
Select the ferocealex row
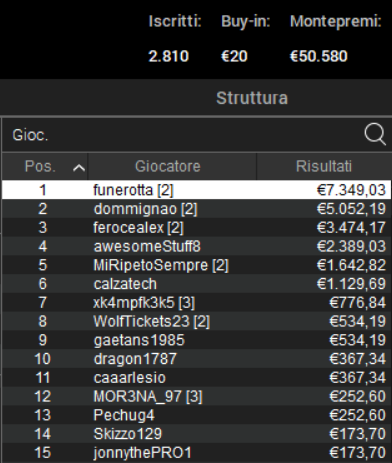(x=196, y=228)
